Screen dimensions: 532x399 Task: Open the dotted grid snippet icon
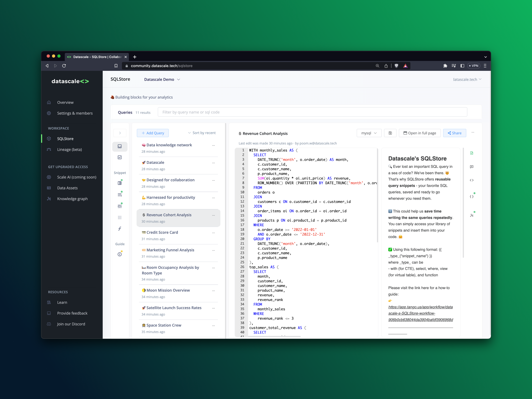120,217
